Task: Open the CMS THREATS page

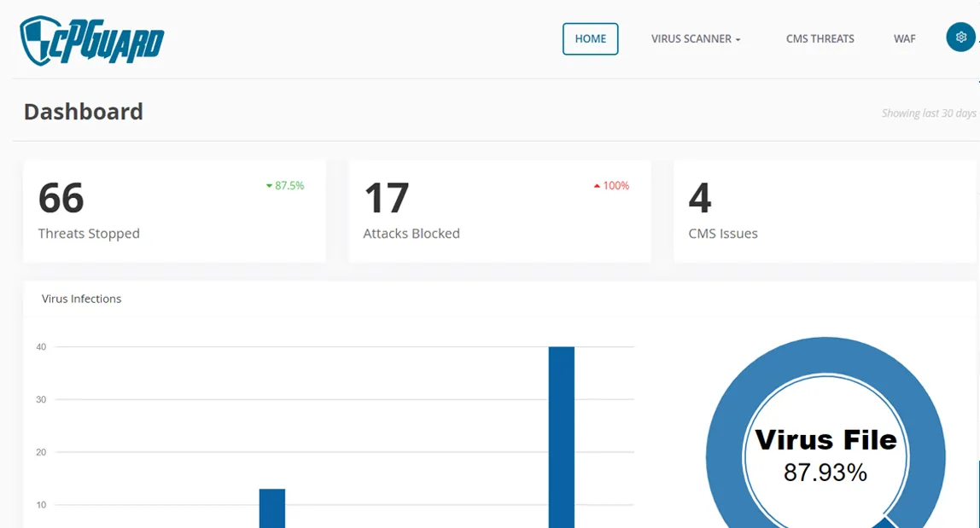Action: pyautogui.click(x=820, y=38)
